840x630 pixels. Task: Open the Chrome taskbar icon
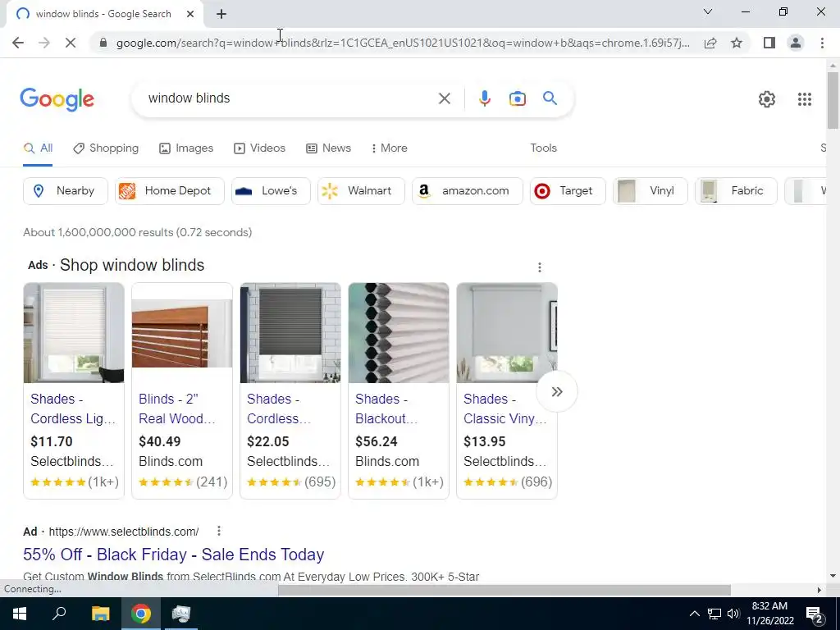[x=141, y=614]
